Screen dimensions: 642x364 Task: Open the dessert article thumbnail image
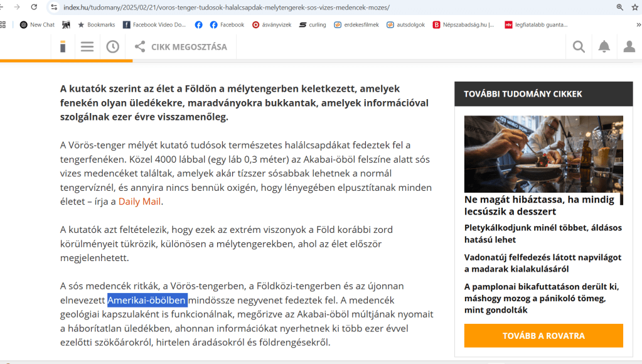tap(543, 154)
